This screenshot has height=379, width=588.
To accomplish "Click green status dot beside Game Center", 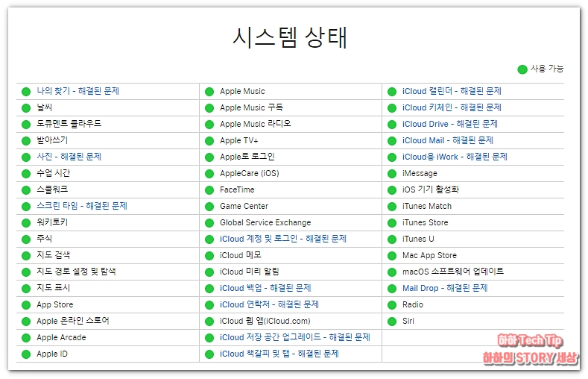I will (209, 207).
